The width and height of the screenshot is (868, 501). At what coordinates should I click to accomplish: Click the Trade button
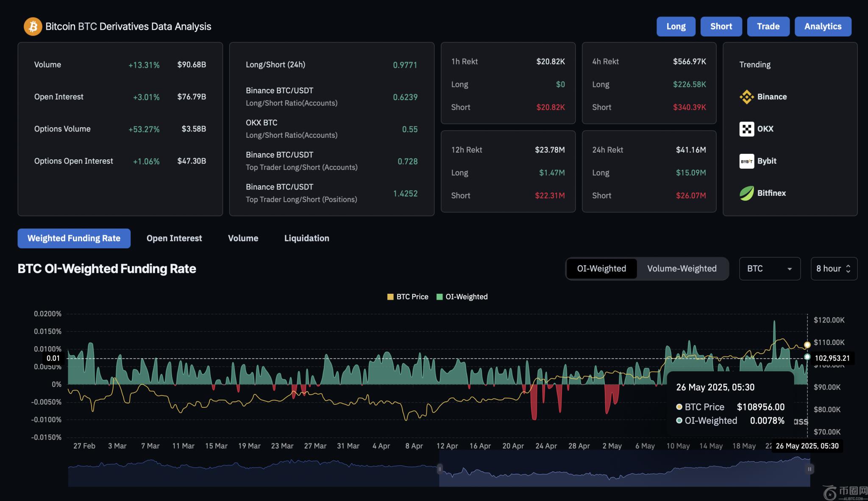[x=768, y=27]
